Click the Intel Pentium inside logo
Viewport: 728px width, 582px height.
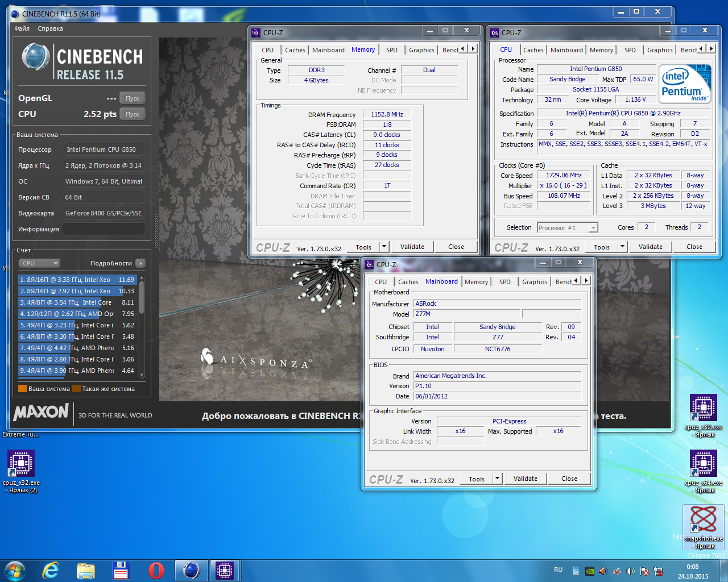coord(685,84)
